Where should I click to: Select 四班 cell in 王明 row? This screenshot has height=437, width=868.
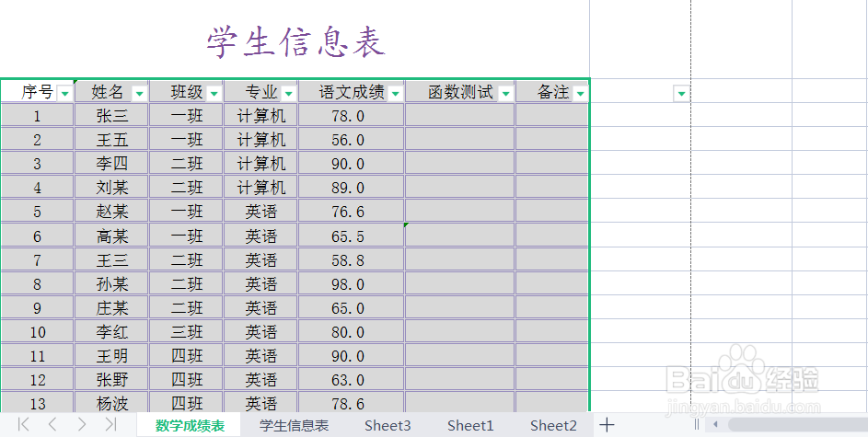[x=187, y=356]
